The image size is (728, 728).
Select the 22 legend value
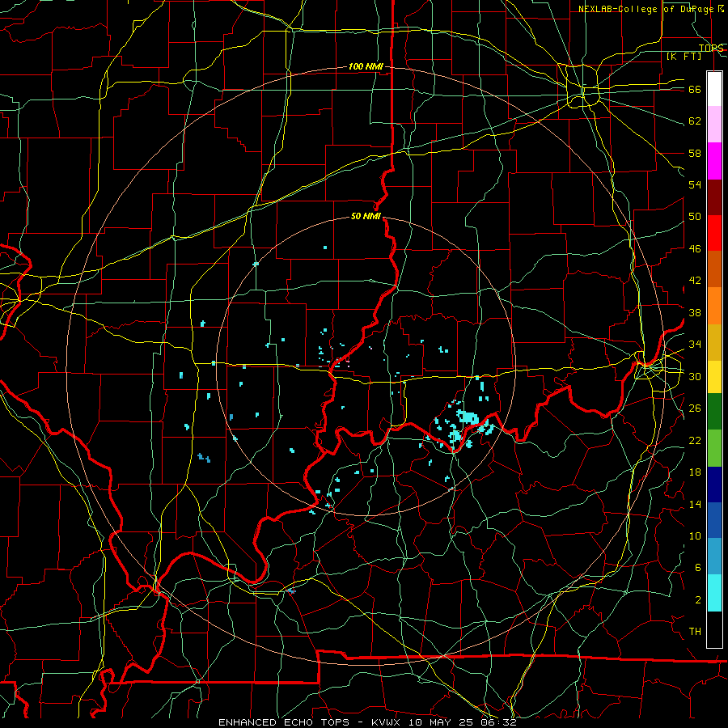[x=695, y=440]
